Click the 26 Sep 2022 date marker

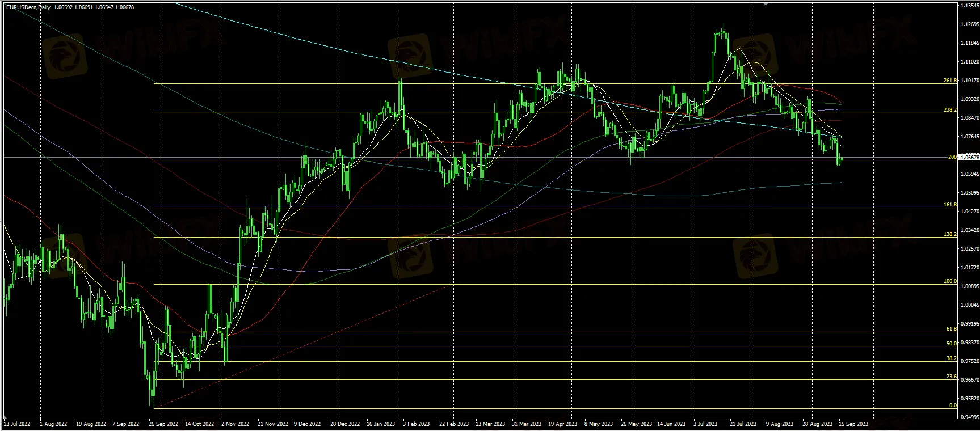164,424
